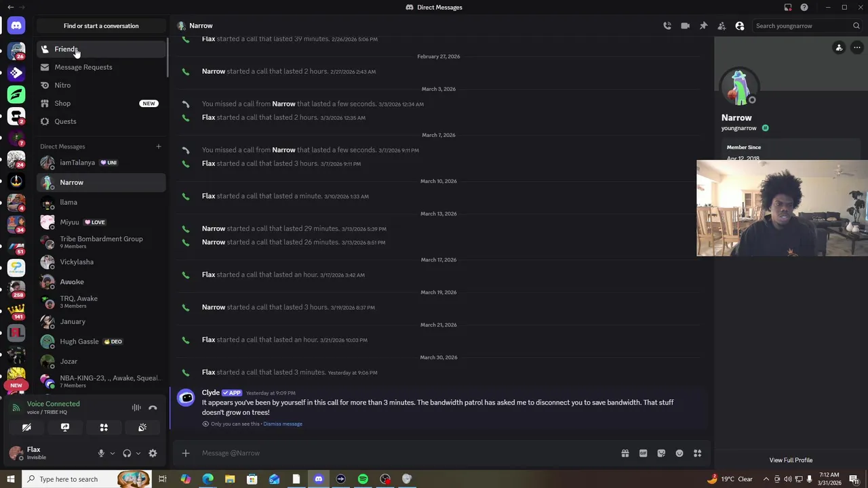Open the emoji picker
The image size is (868, 488).
pyautogui.click(x=679, y=453)
